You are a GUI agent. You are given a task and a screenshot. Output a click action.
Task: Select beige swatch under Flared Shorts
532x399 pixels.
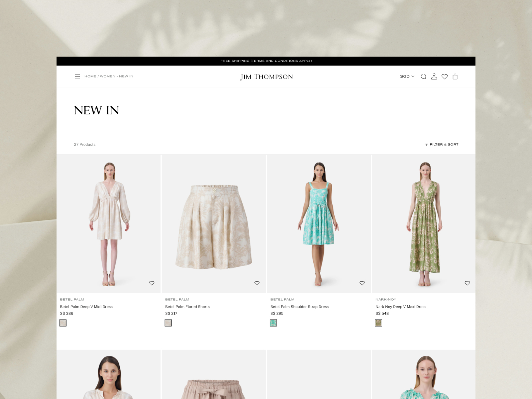click(x=168, y=323)
